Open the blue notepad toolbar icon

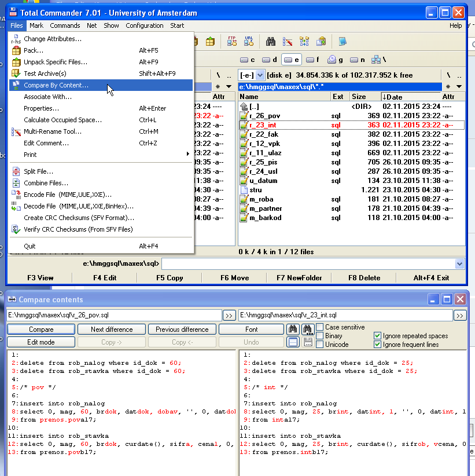click(x=343, y=41)
